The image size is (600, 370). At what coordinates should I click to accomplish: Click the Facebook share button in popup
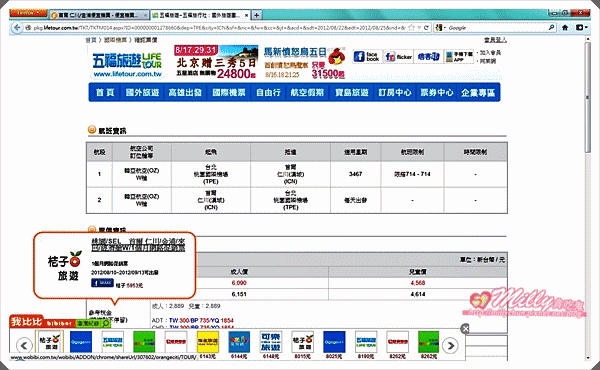[102, 283]
